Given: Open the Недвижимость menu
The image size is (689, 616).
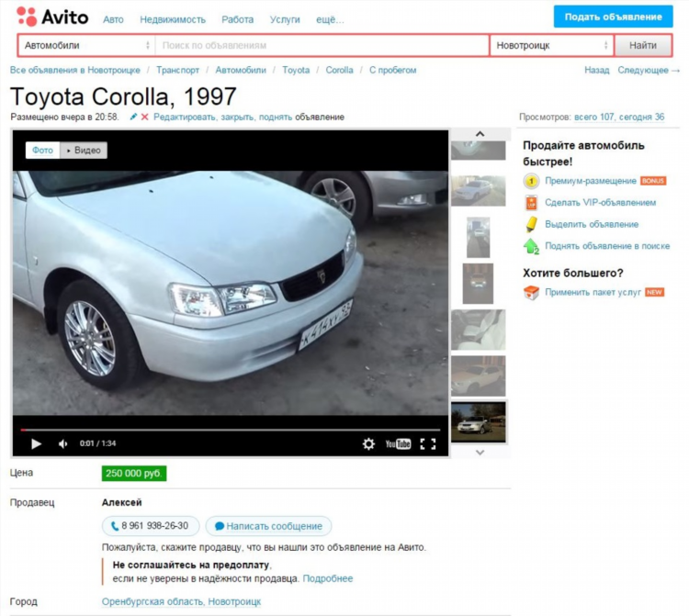Looking at the screenshot, I should click(x=173, y=20).
